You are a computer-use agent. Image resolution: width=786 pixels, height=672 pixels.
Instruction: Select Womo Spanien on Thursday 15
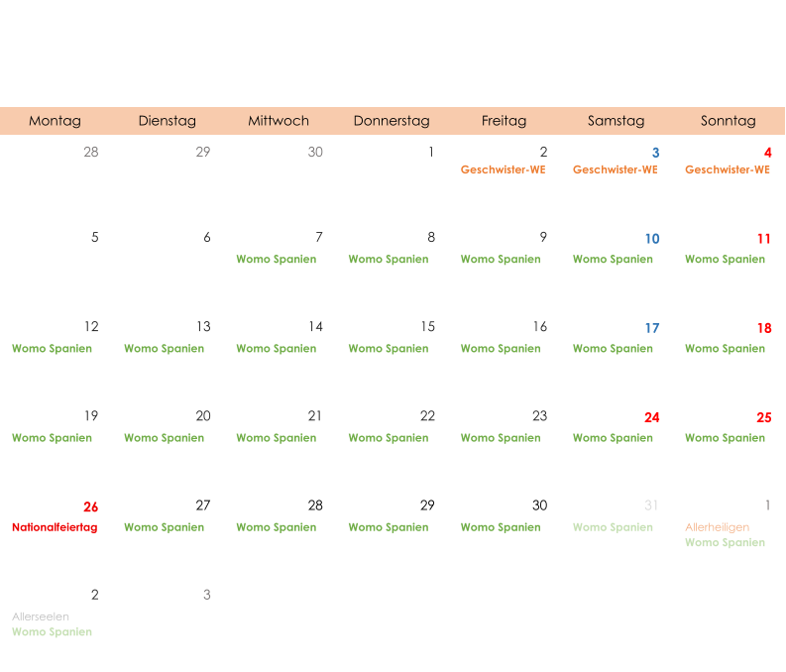click(x=389, y=348)
